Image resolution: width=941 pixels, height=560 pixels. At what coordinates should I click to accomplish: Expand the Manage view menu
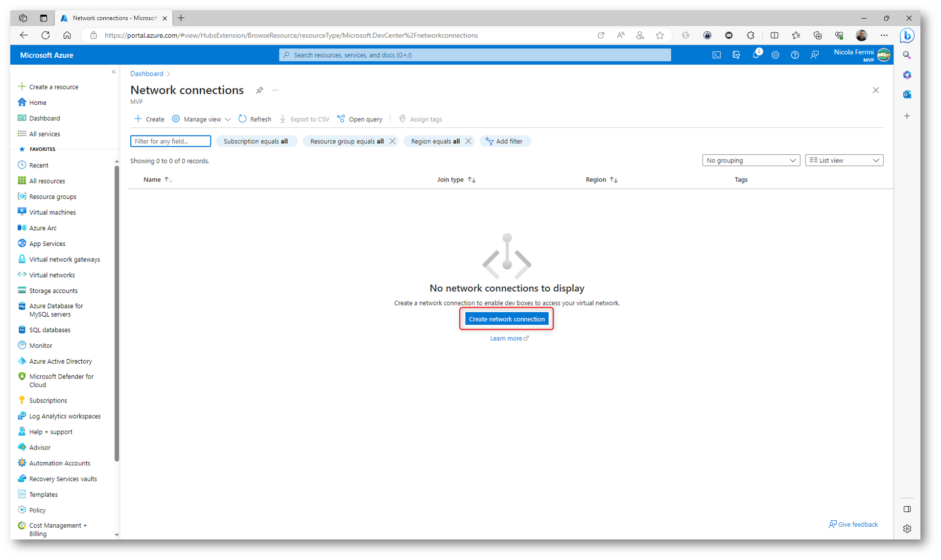201,119
